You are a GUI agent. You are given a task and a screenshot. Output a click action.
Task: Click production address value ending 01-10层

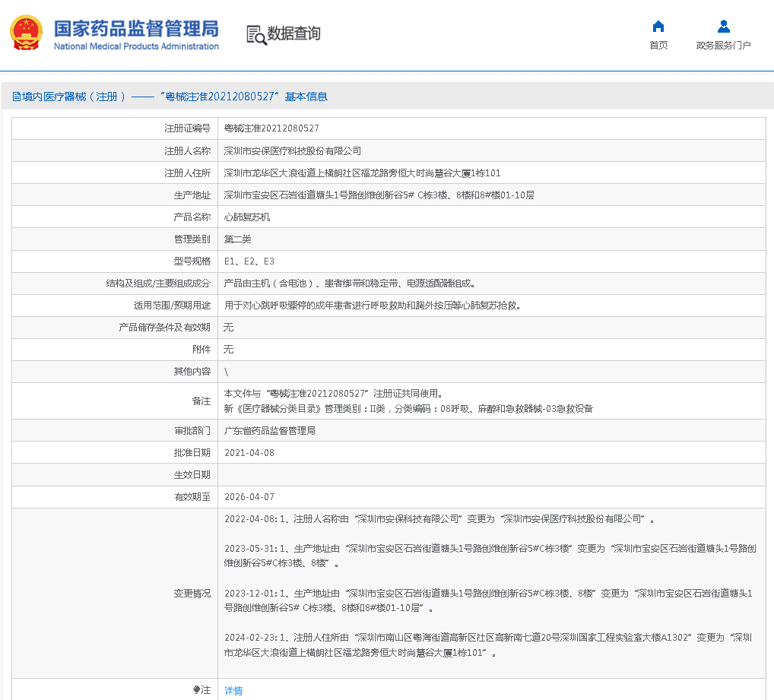click(379, 195)
